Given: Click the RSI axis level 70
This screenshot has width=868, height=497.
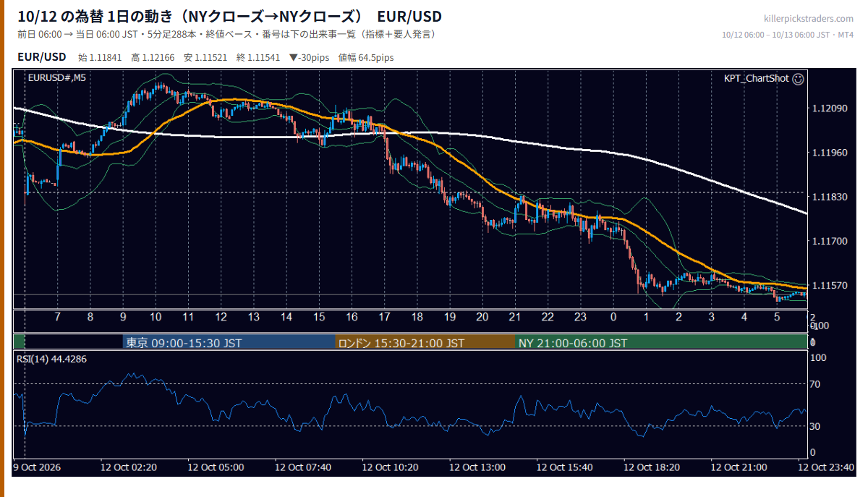Looking at the screenshot, I should pyautogui.click(x=814, y=384).
